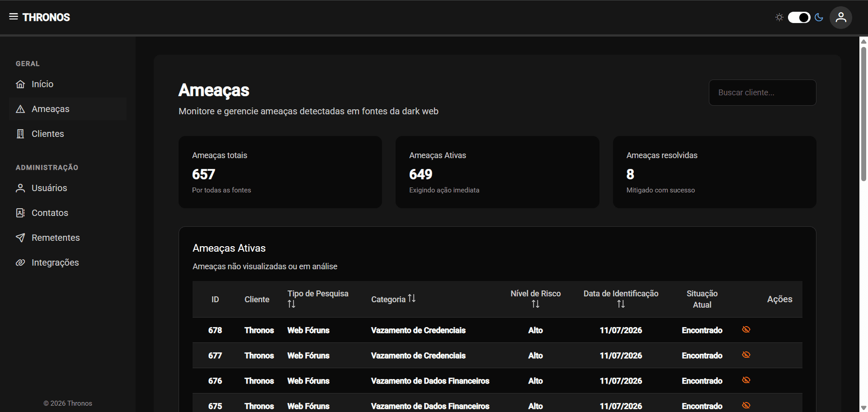Click the scrollbar down arrow
This screenshot has height=412, width=868.
(863, 408)
